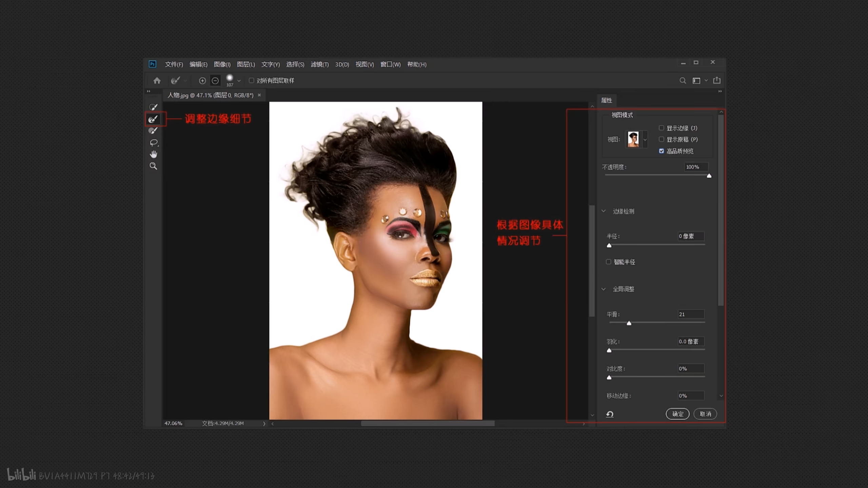Click the share export icon
868x488 pixels.
click(x=717, y=80)
